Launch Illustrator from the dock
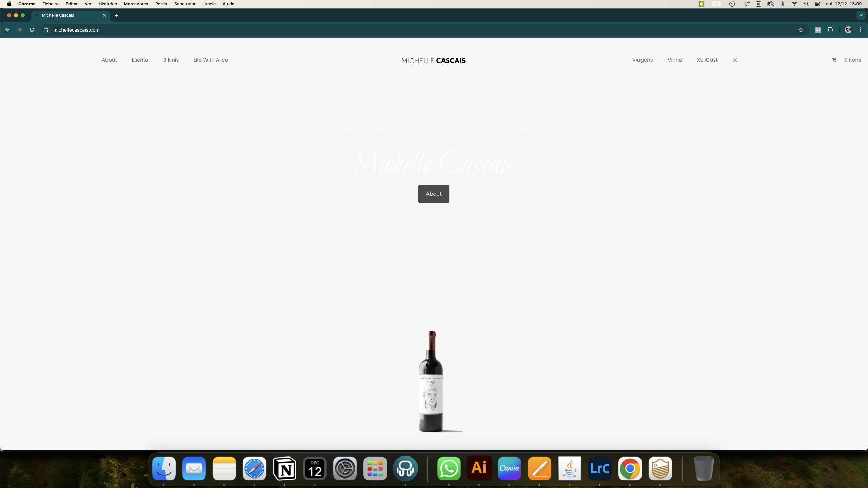Screen dimensions: 868x488 click(x=479, y=469)
